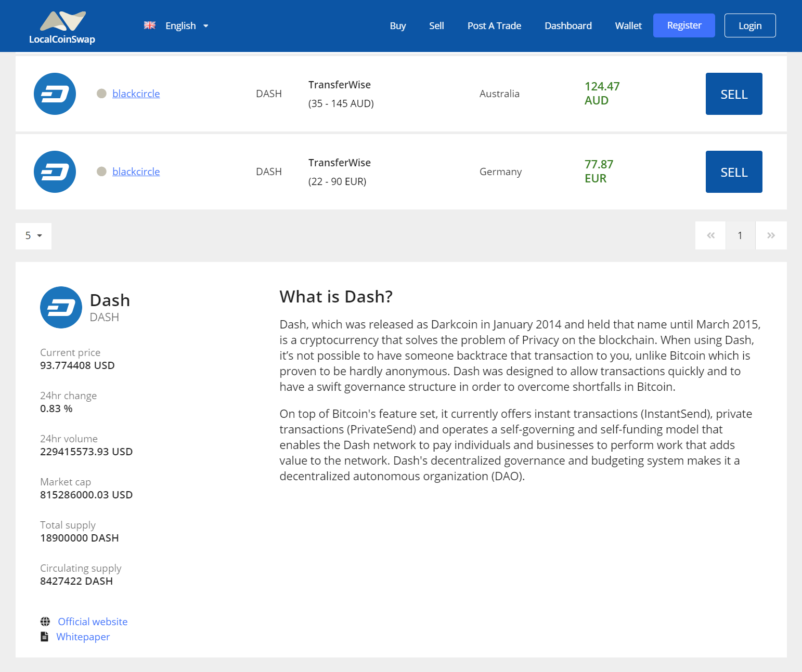
Task: Click the globe icon next to Official website
Action: [45, 621]
